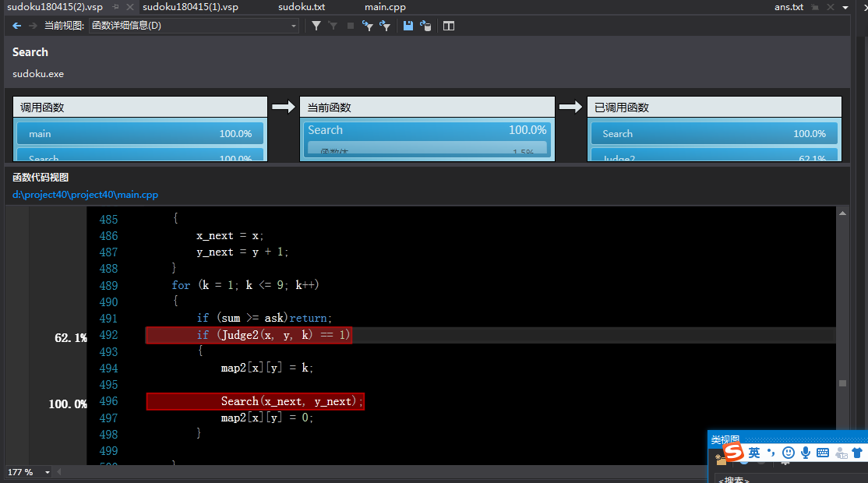Click the code view vertical scrollbar thumb

click(x=842, y=383)
